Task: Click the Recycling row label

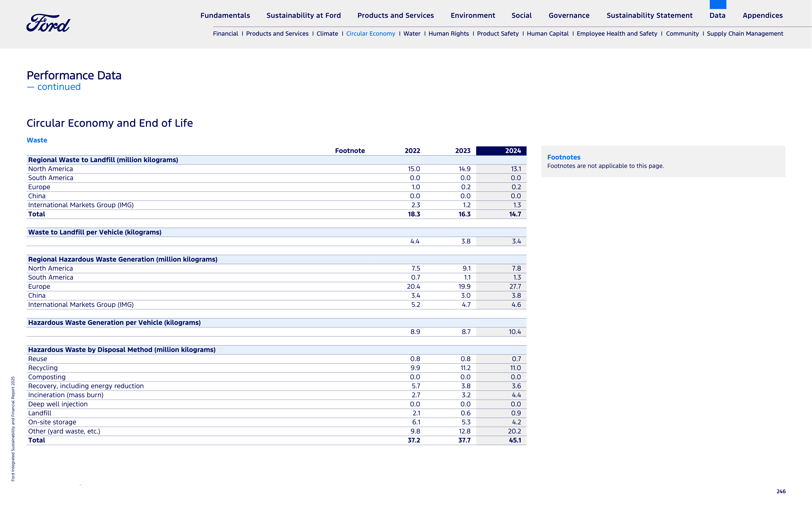Action: (43, 368)
